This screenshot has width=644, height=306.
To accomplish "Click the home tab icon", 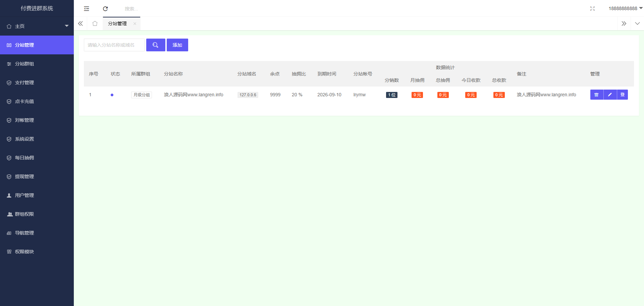I will (95, 23).
